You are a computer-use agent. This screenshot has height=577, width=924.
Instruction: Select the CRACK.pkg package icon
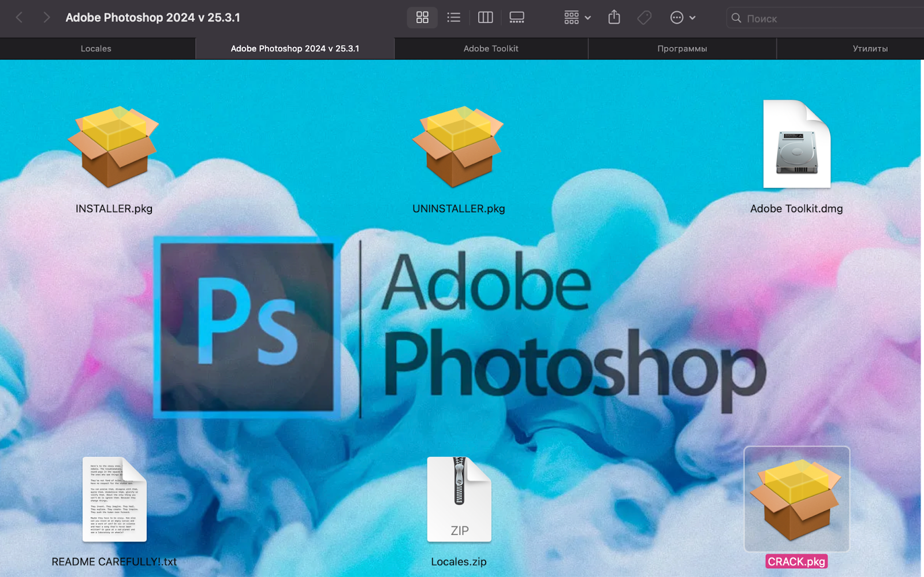pyautogui.click(x=796, y=499)
